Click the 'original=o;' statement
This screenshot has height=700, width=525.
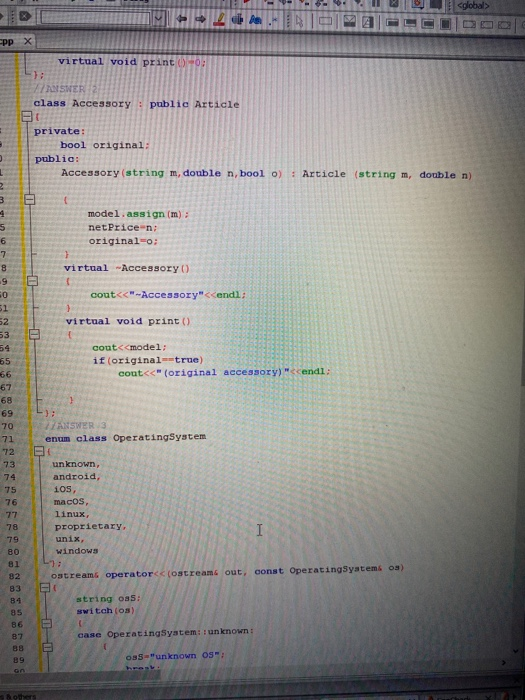coord(123,241)
